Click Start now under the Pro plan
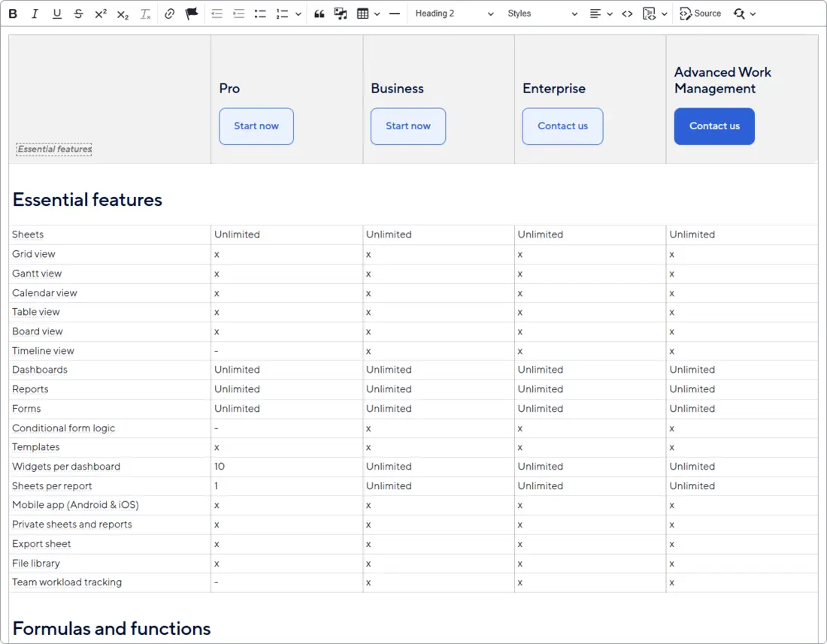 click(256, 126)
